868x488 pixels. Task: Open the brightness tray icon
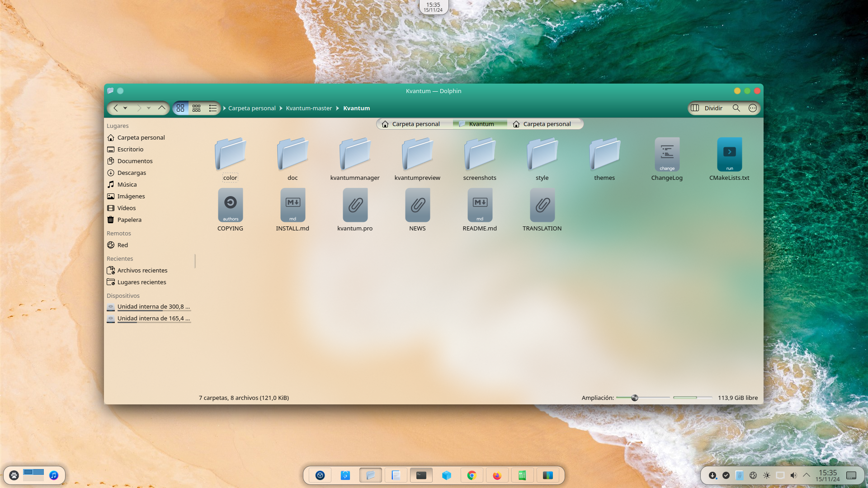767,475
